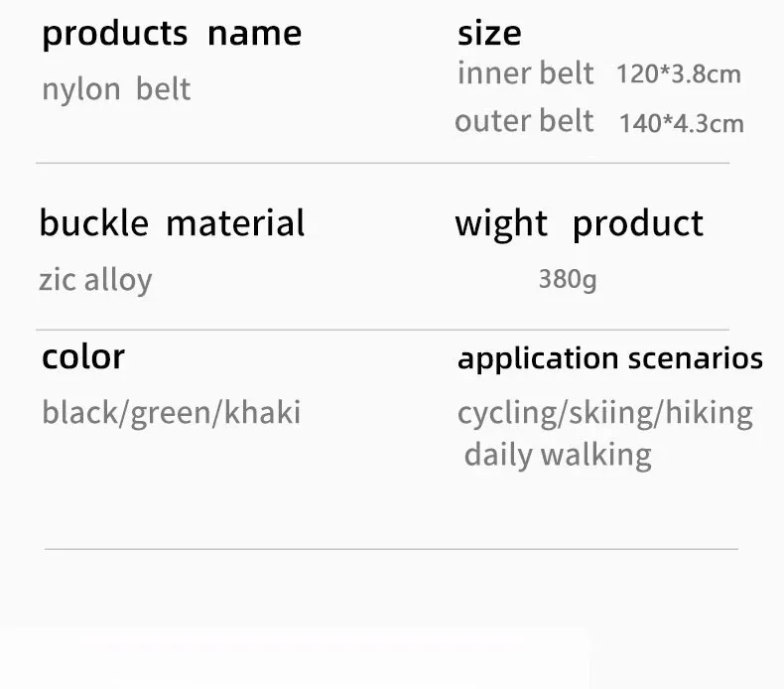The height and width of the screenshot is (689, 784).
Task: Click the word "khaki" in color options
Action: 262,412
